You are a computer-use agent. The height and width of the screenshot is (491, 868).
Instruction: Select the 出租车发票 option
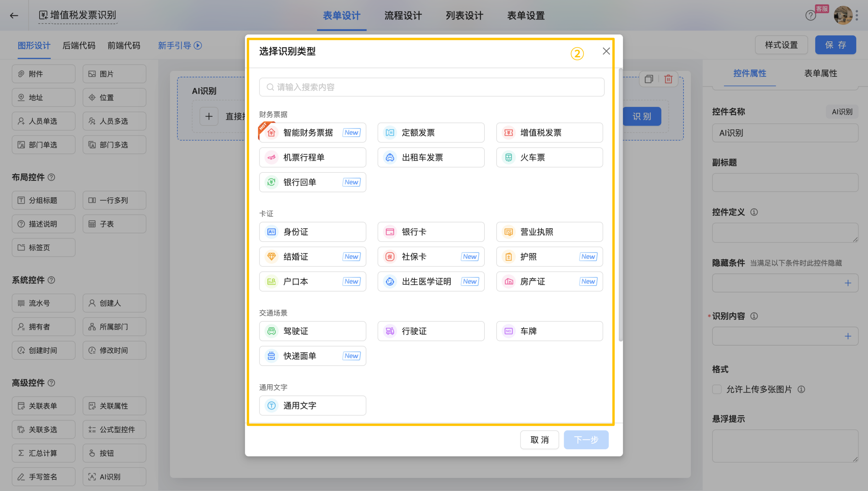pos(431,158)
